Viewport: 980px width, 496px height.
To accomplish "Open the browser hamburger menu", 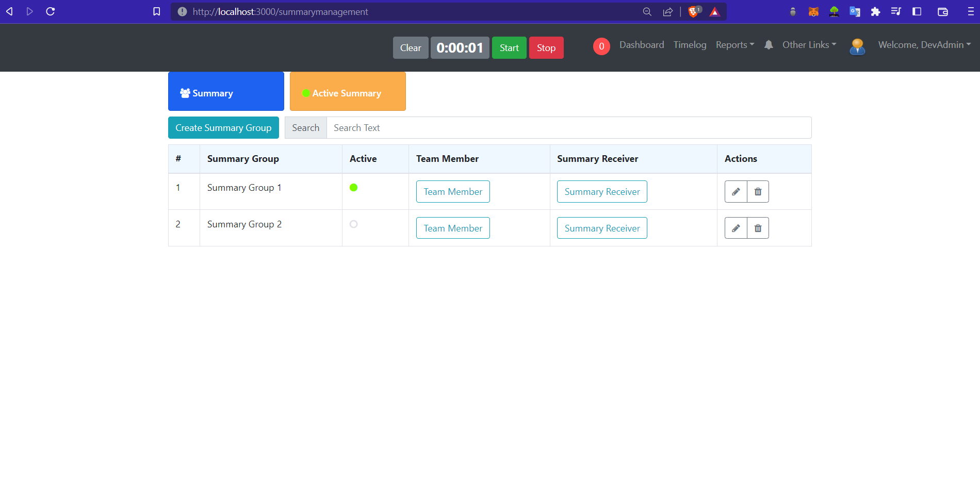I will coord(970,11).
